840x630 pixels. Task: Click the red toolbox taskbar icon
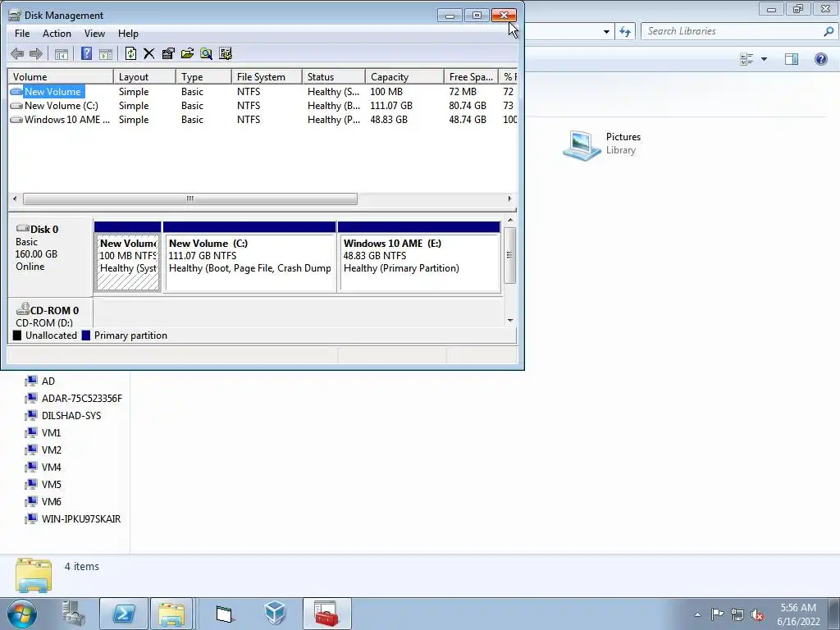click(326, 614)
